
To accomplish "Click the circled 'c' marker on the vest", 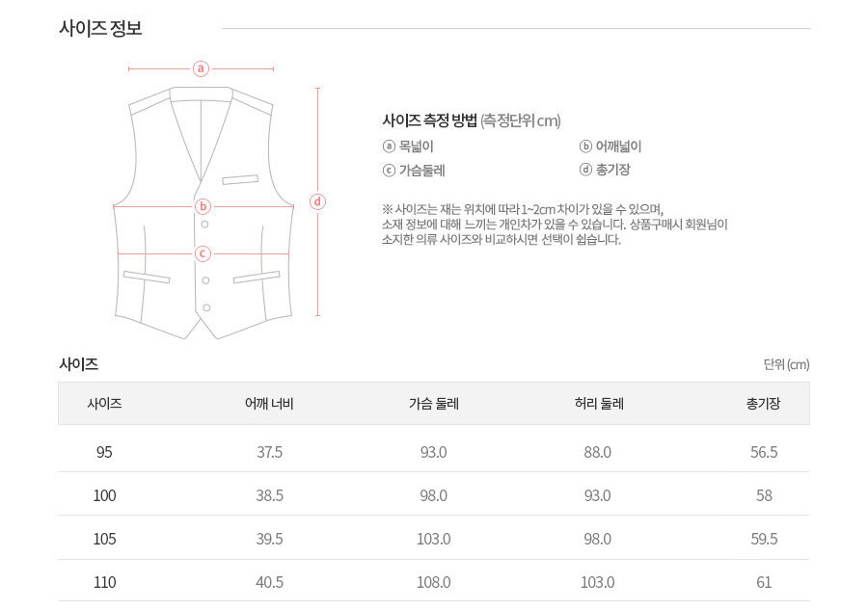I will coord(203,253).
